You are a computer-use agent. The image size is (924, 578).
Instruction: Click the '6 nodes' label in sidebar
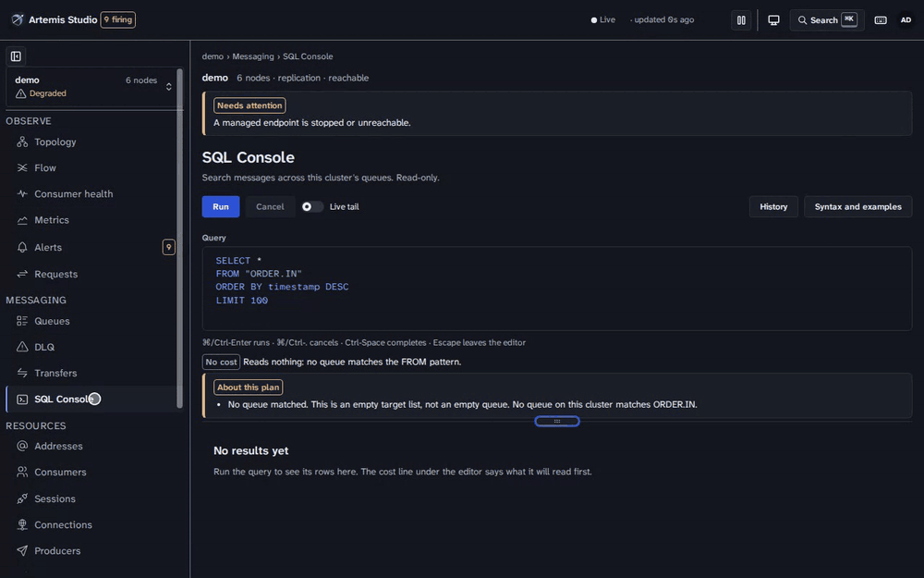point(141,80)
